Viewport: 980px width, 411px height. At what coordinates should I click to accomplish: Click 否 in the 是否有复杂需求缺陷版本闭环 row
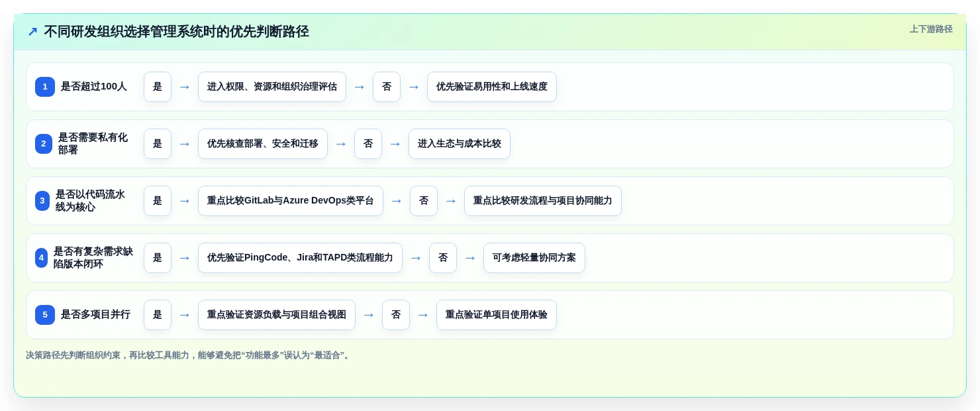click(x=443, y=258)
